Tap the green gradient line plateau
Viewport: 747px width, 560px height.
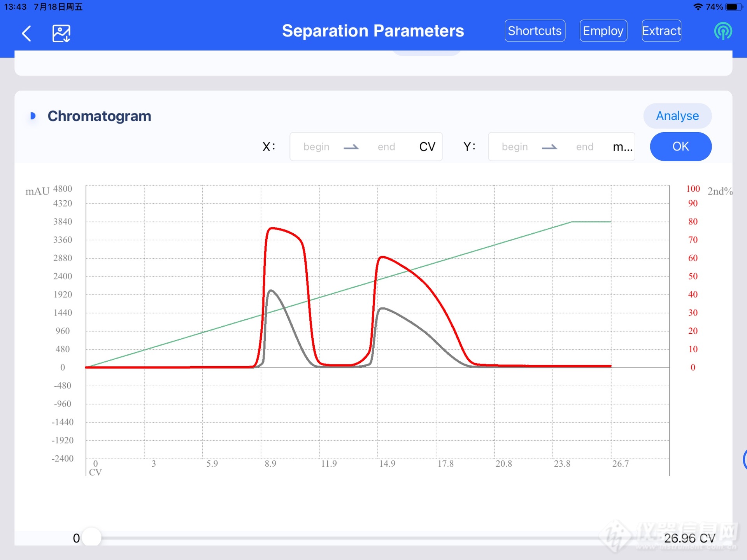click(591, 222)
